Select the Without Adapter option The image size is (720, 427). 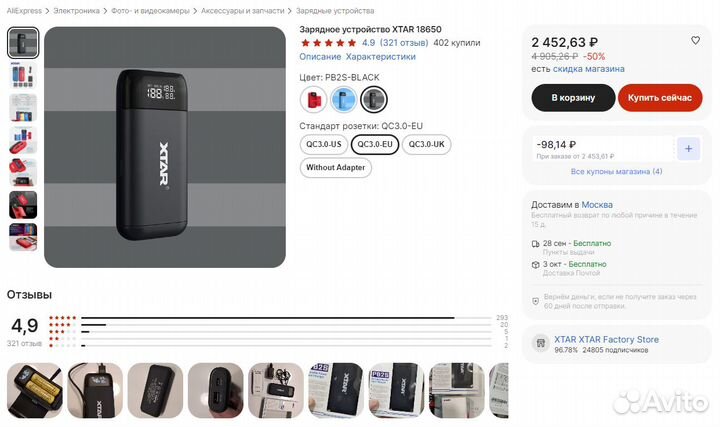tap(335, 167)
